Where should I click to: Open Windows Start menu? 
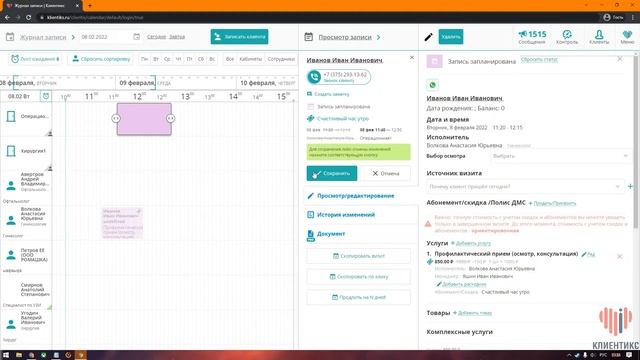pyautogui.click(x=6, y=355)
